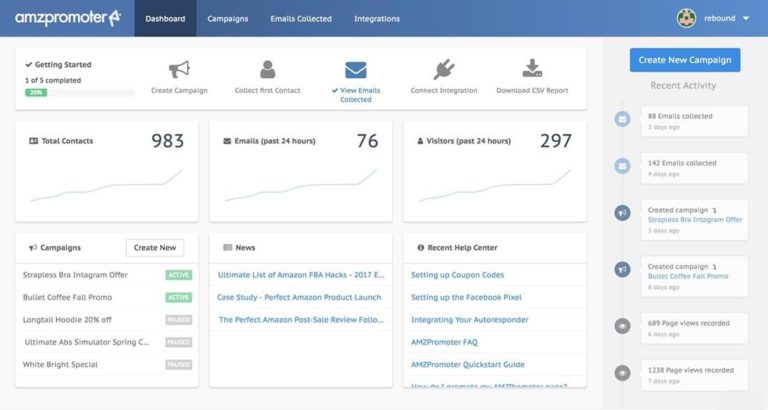The width and height of the screenshot is (768, 410).
Task: Click the Total Contacts card icon
Action: (33, 141)
